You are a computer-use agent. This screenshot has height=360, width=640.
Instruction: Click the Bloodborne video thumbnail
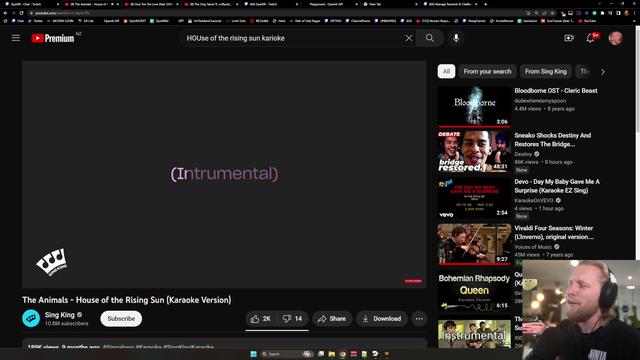(x=474, y=106)
